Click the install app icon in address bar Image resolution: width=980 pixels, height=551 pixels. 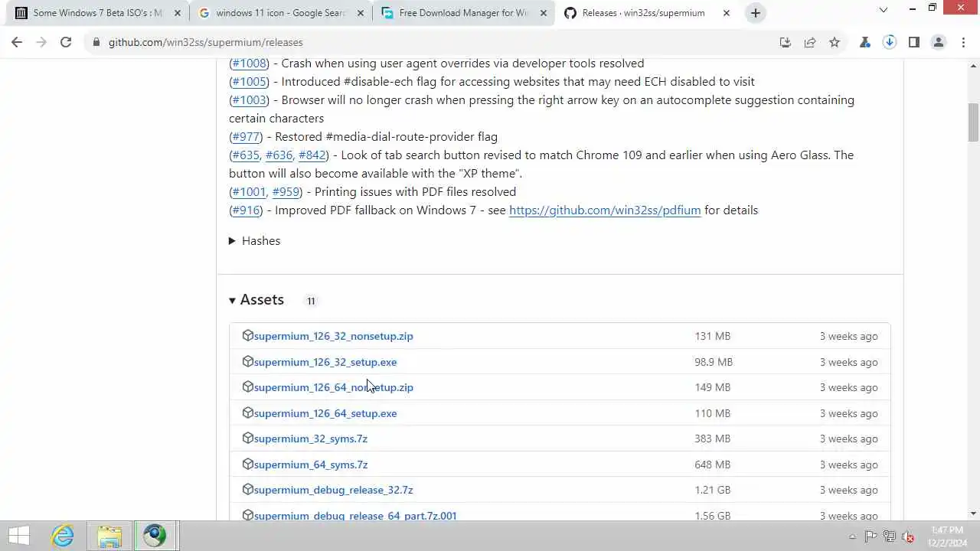click(x=785, y=43)
